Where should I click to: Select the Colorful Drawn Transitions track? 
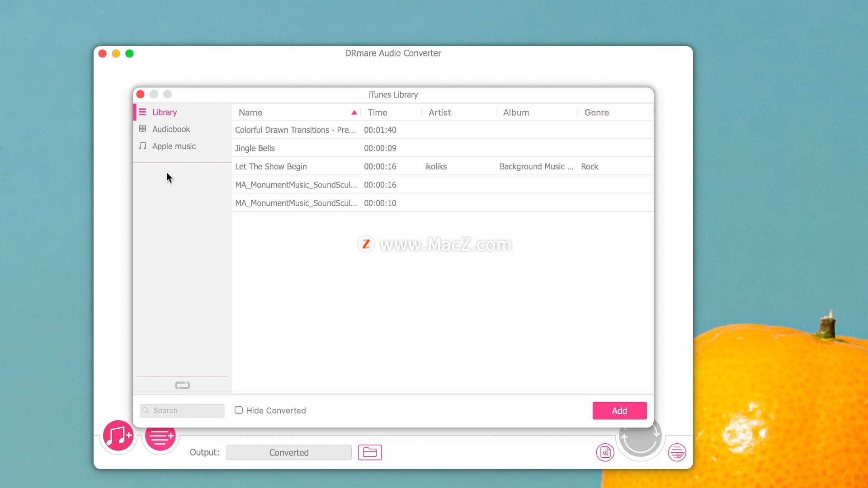click(x=443, y=130)
